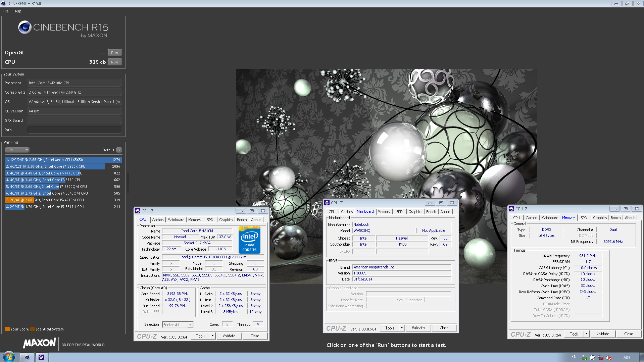This screenshot has height=362, width=644.
Task: Select the Core i7-4770K ranking row
Action: (x=63, y=173)
